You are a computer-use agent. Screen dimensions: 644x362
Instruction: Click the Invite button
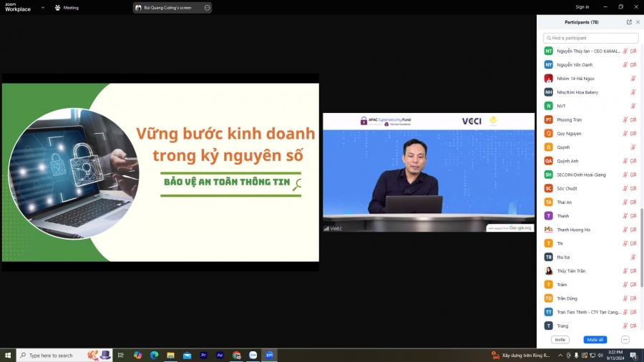(x=560, y=340)
